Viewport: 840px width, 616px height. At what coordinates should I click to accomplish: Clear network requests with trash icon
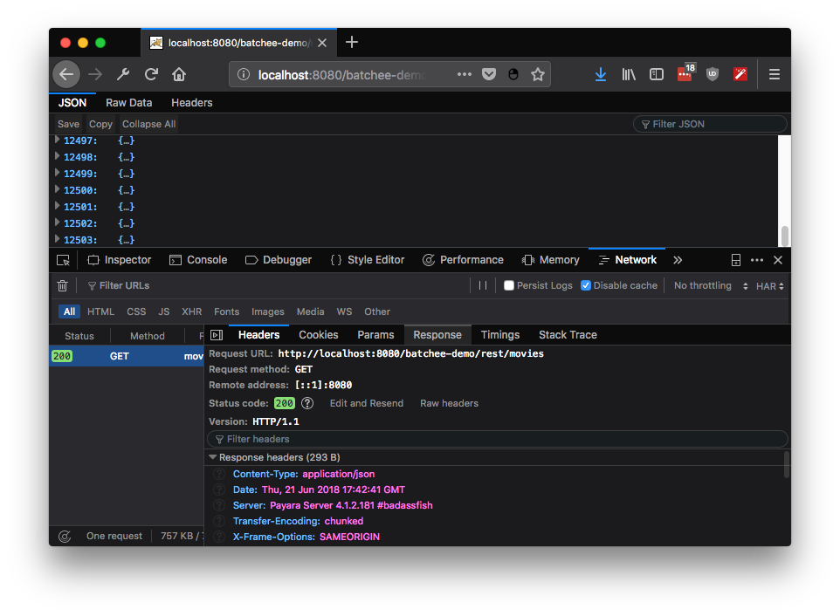click(63, 286)
